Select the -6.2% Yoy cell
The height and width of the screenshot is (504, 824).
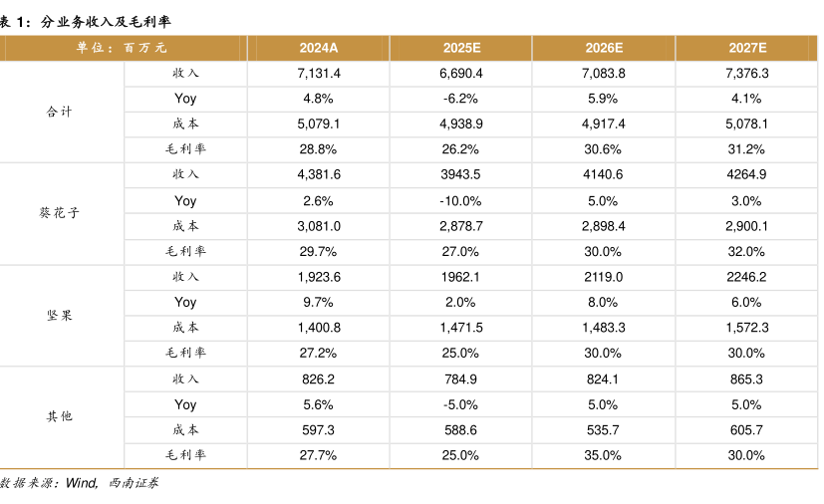click(x=461, y=99)
